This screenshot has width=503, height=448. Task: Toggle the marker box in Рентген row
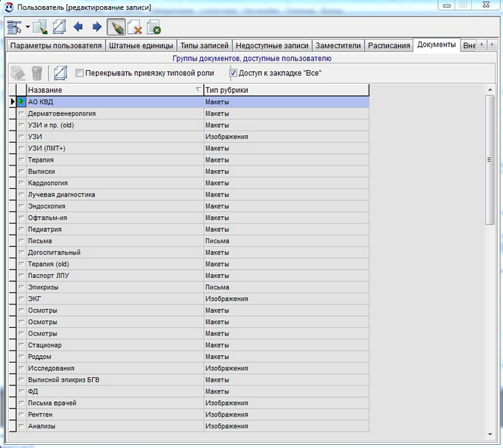21,414
